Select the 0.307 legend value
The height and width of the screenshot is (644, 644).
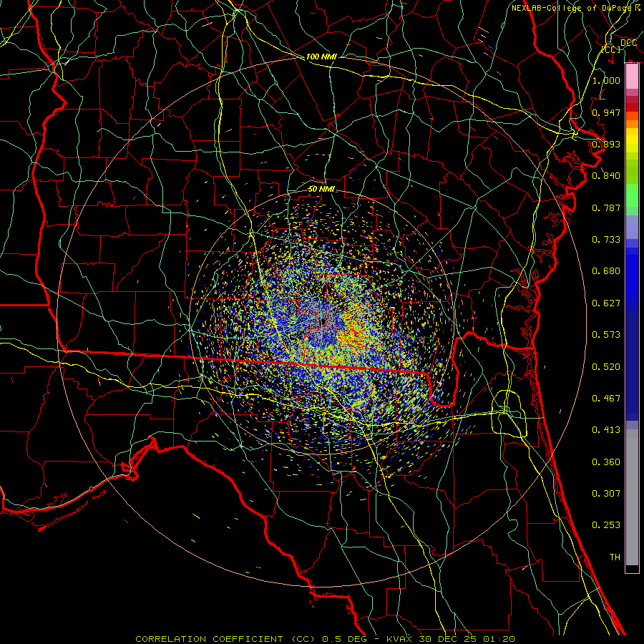(606, 494)
